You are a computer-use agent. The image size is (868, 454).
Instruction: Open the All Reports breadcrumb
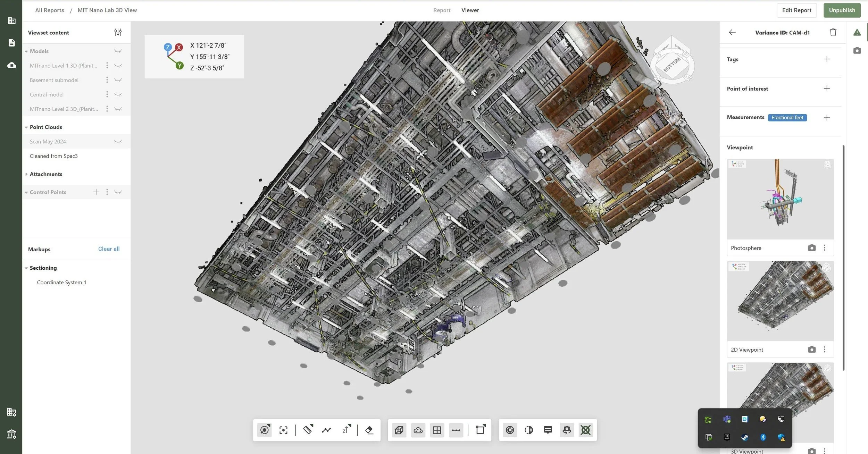[50, 10]
